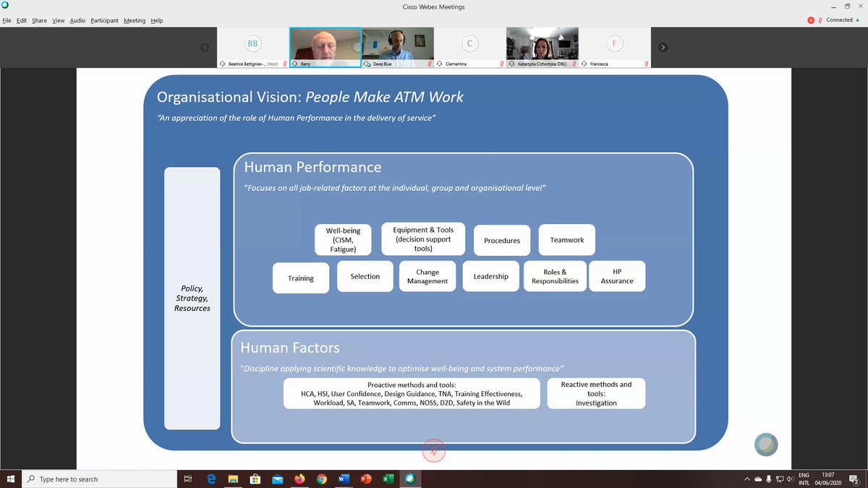The width and height of the screenshot is (868, 488).
Task: Open the Meeting menu
Action: 135,20
